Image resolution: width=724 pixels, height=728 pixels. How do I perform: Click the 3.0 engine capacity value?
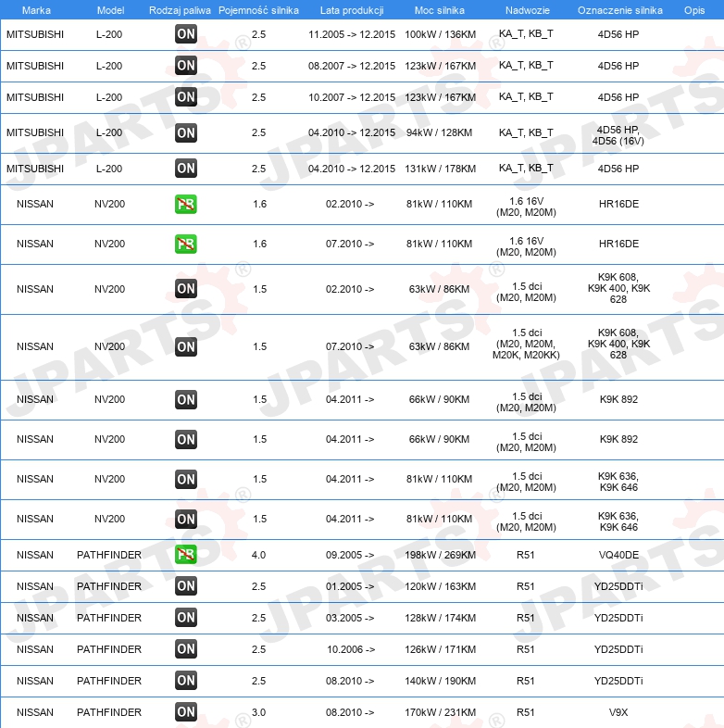258,712
